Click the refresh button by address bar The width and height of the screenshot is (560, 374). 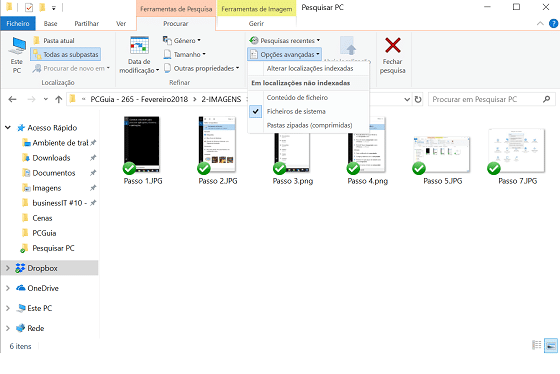418,99
